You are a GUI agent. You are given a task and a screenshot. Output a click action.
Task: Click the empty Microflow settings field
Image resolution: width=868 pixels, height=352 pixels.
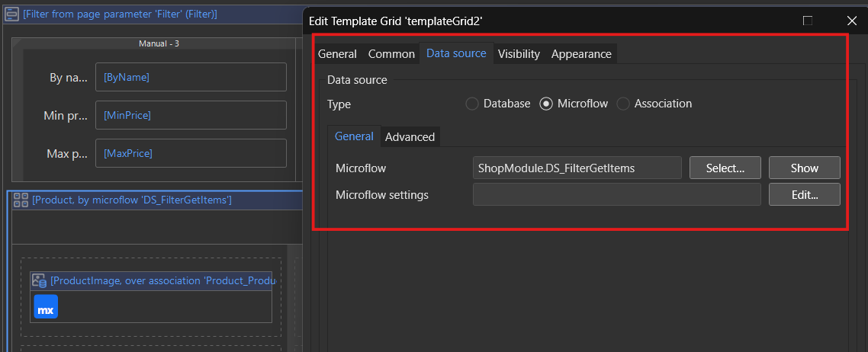pos(617,194)
